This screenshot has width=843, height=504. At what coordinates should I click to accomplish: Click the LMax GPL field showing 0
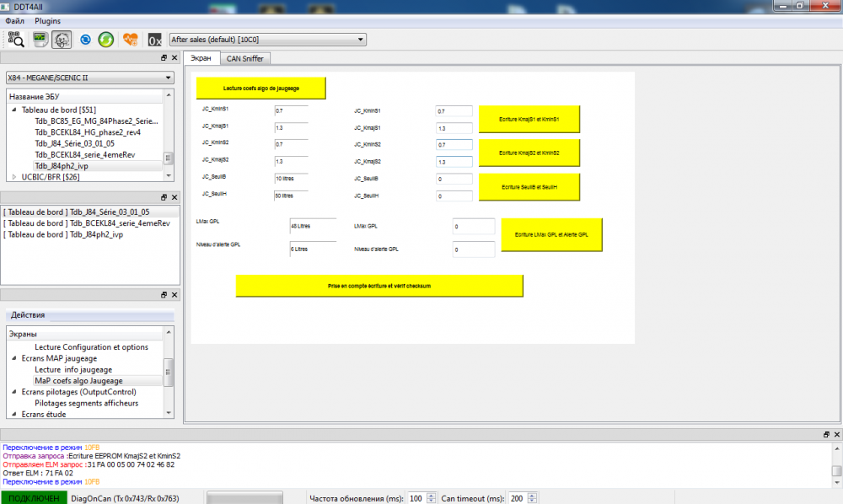(474, 226)
